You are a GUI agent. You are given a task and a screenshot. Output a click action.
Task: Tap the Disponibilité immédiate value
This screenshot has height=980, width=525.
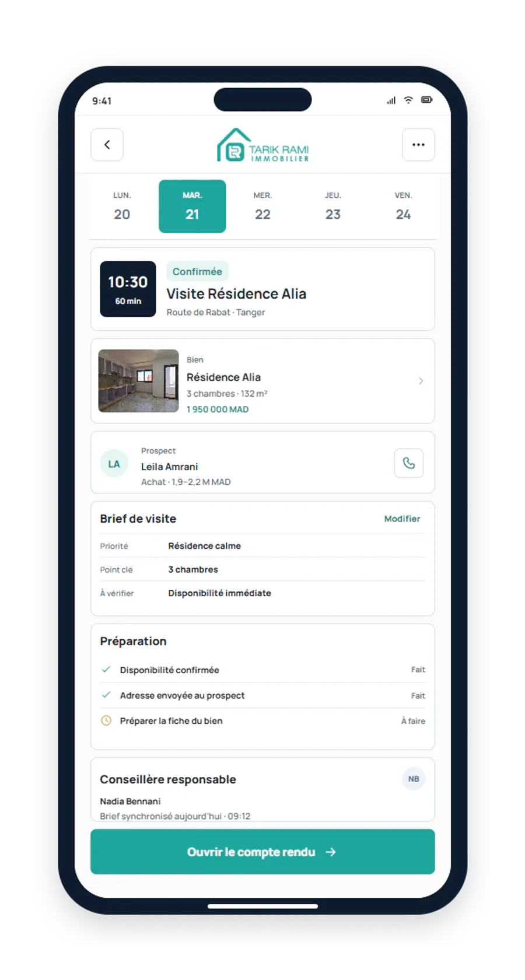coord(220,593)
